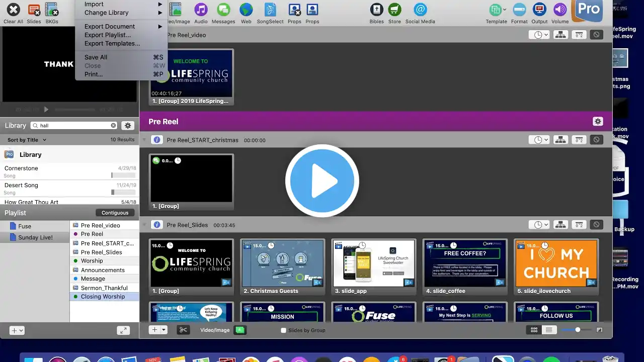Clear the Library search field text

click(x=113, y=126)
